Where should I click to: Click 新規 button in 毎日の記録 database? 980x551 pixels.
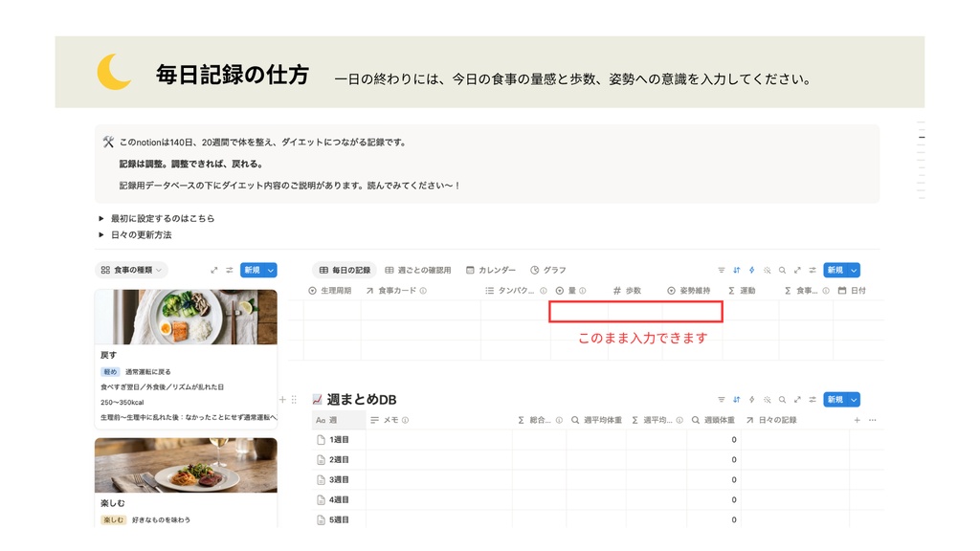[835, 270]
